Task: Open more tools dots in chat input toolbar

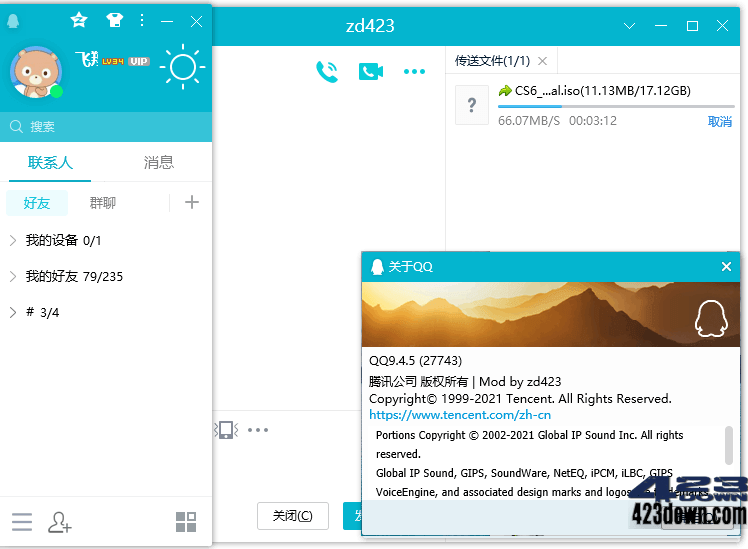Action: pos(258,430)
